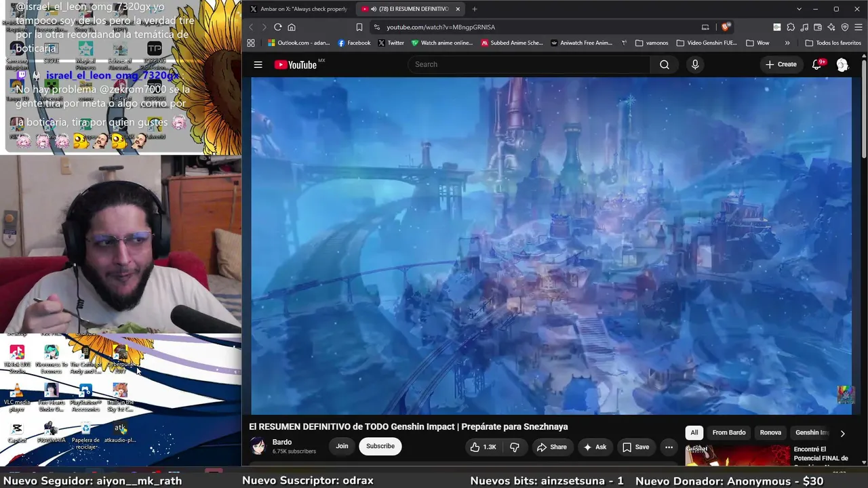
Task: Open the Wow bookmarks folder
Action: pyautogui.click(x=757, y=43)
